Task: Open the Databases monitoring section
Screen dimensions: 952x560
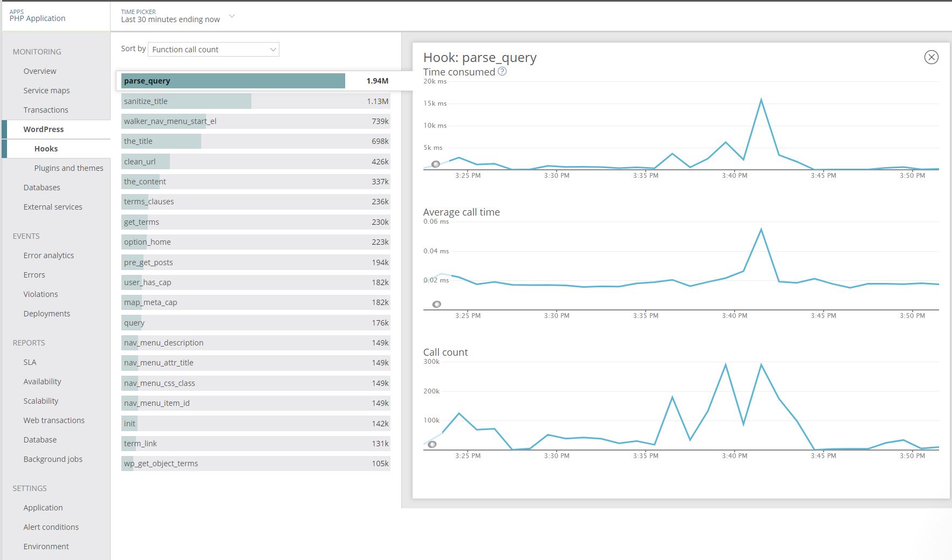Action: 42,188
